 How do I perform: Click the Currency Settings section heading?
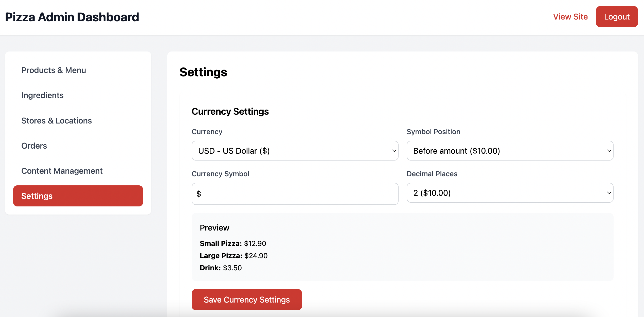pos(230,112)
